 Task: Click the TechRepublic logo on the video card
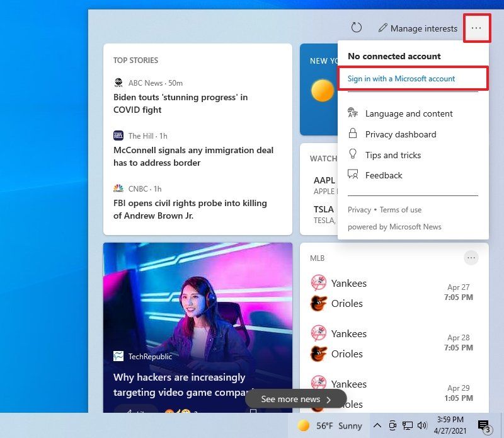tap(118, 356)
